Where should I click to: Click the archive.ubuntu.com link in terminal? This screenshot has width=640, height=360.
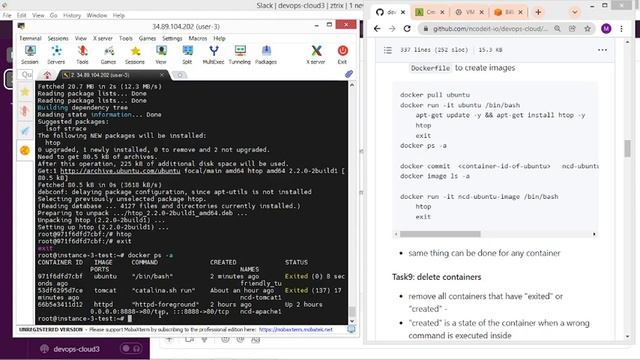pos(120,171)
